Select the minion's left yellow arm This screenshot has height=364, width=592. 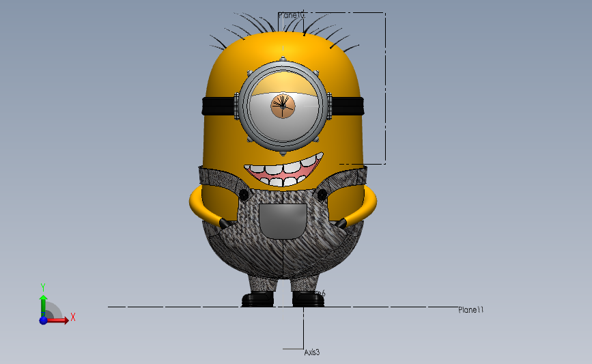(206, 207)
